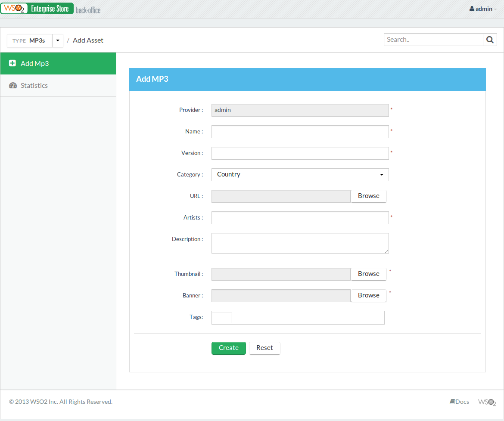This screenshot has width=504, height=421.
Task: Click the search magnifier icon
Action: (490, 39)
